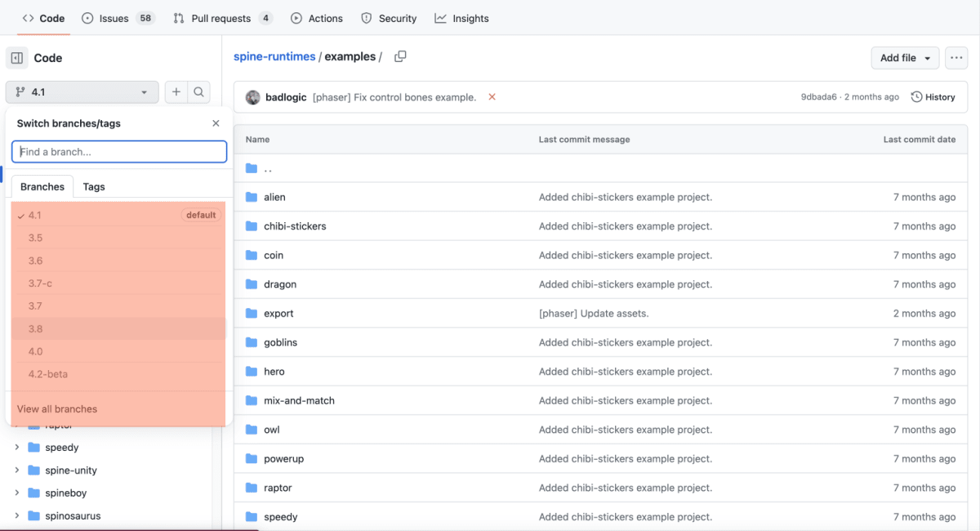
Task: Click the plus add file icon in sidebar
Action: point(176,92)
